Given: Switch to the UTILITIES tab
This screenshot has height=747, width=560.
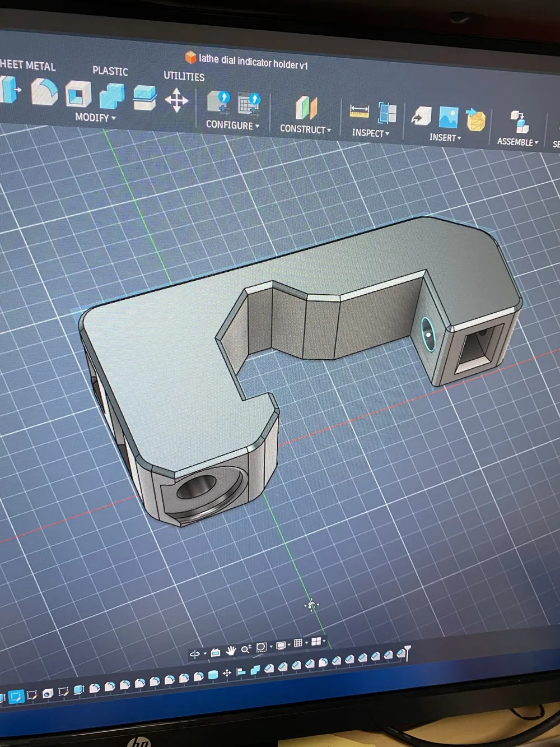Looking at the screenshot, I should tap(184, 76).
